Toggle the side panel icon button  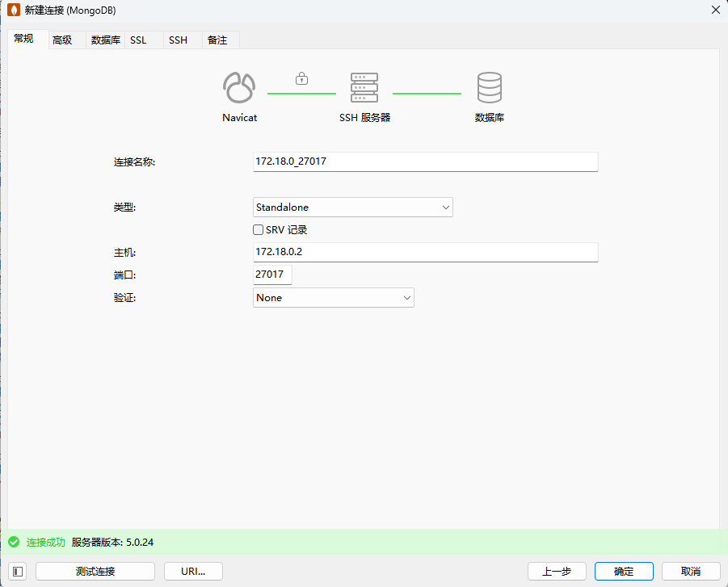point(18,571)
